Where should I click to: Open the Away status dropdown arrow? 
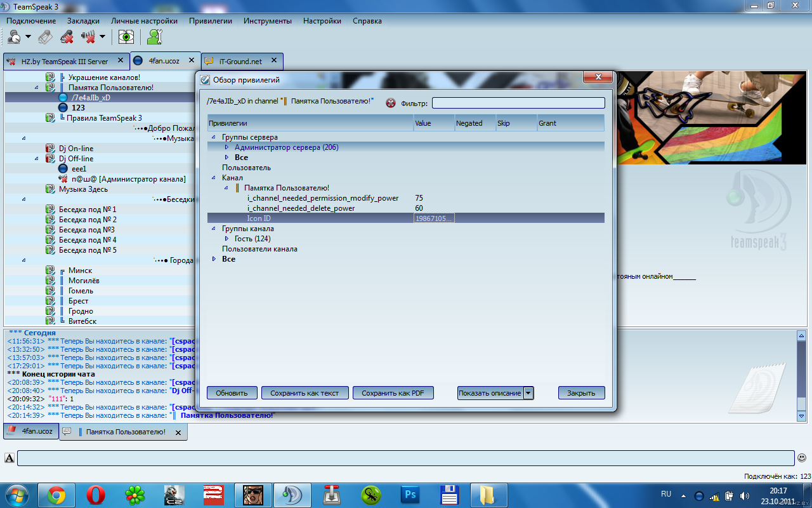click(x=29, y=37)
